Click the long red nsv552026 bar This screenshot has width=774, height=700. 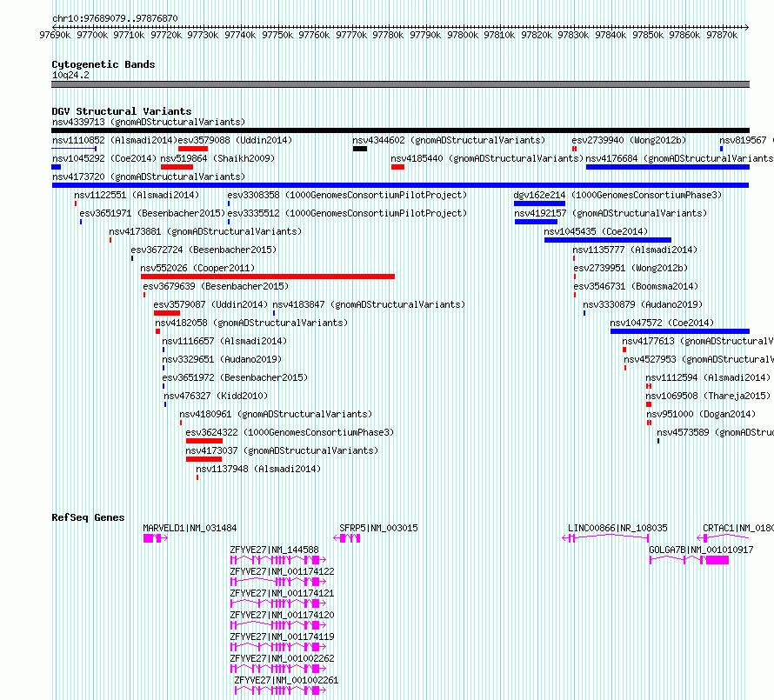point(268,277)
